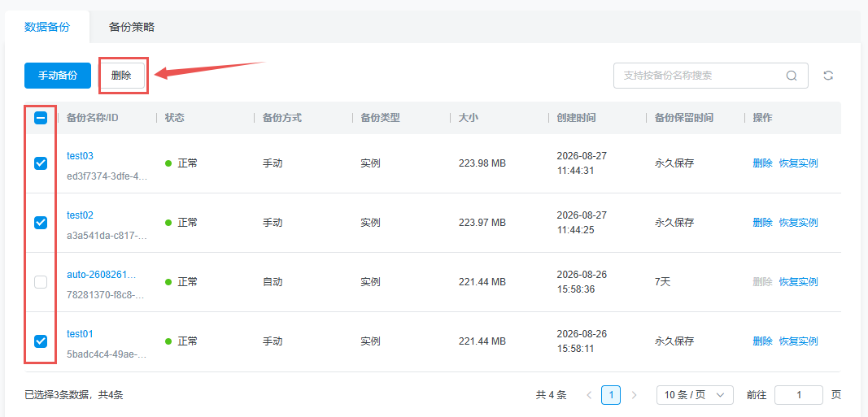The image size is (868, 417).
Task: Open the test03 backup name link
Action: 81,156
